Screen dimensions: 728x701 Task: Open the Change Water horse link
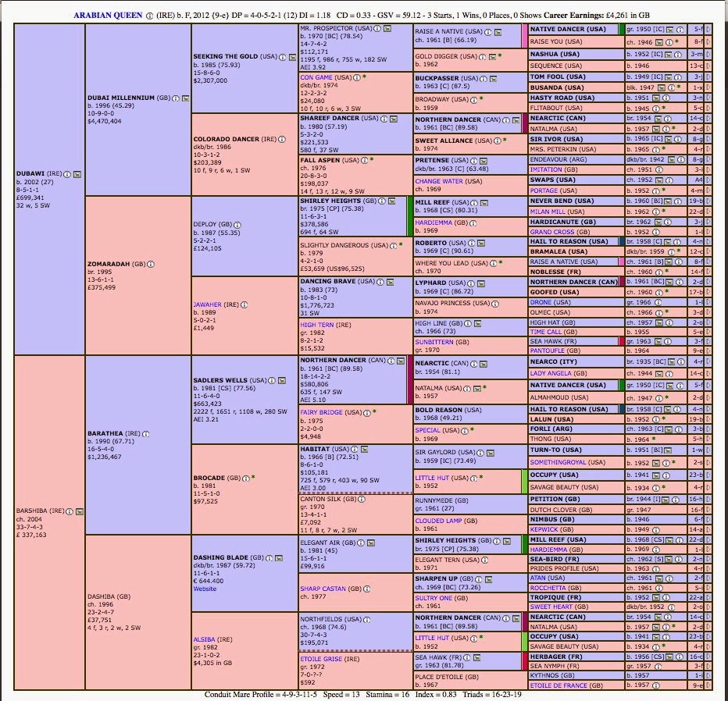(x=437, y=181)
